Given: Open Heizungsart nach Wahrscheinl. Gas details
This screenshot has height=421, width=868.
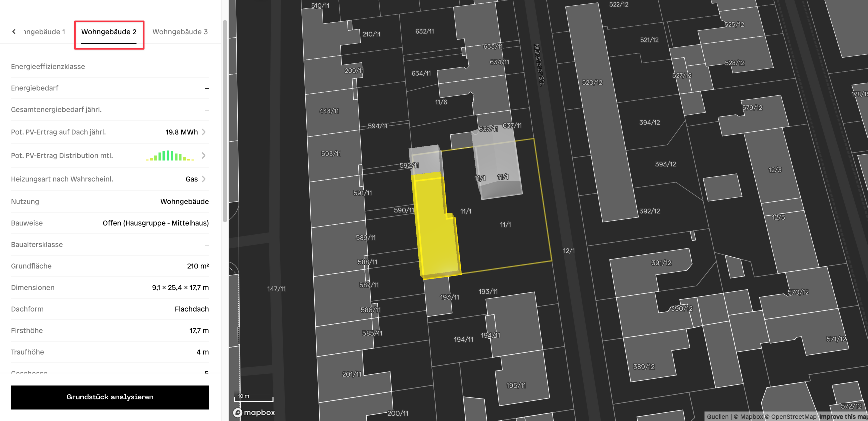Looking at the screenshot, I should [203, 179].
